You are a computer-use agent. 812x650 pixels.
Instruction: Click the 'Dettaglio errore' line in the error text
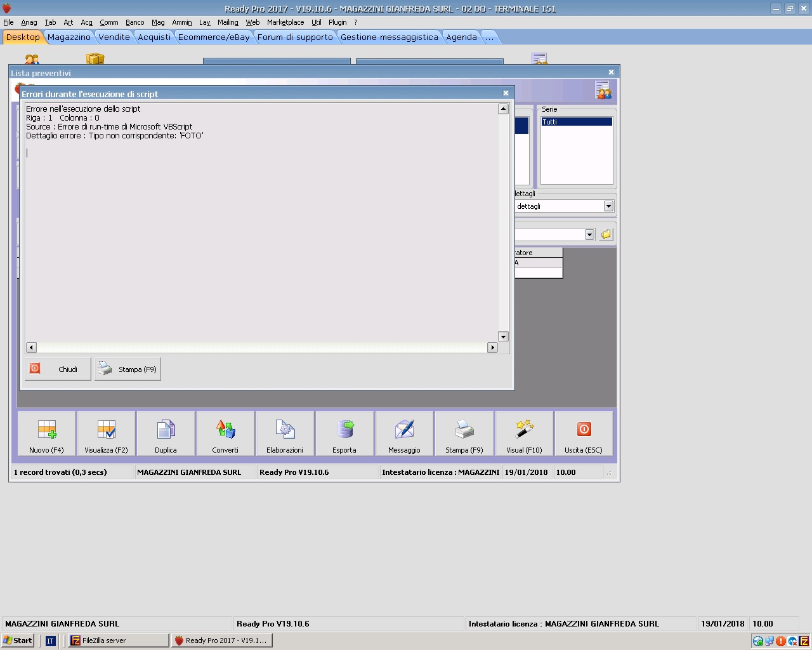coord(115,136)
